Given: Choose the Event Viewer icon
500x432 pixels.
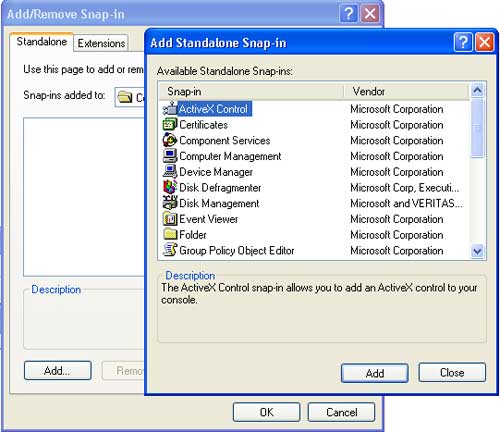Looking at the screenshot, I should [170, 219].
